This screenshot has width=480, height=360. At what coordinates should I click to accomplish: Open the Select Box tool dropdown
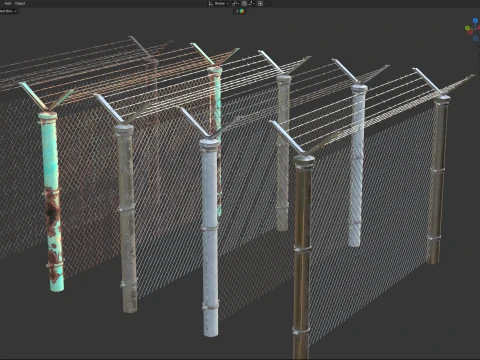7,11
